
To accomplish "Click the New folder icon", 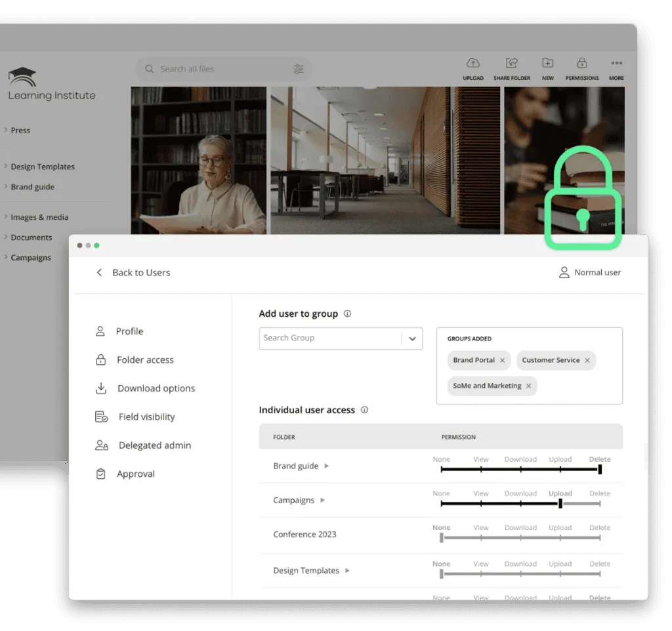I will click(548, 63).
